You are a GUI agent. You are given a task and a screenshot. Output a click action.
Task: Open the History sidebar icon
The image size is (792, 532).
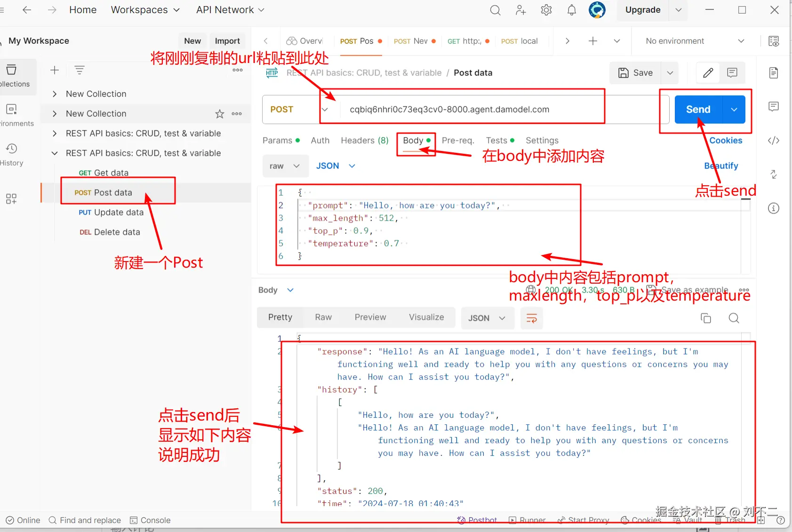coord(12,155)
